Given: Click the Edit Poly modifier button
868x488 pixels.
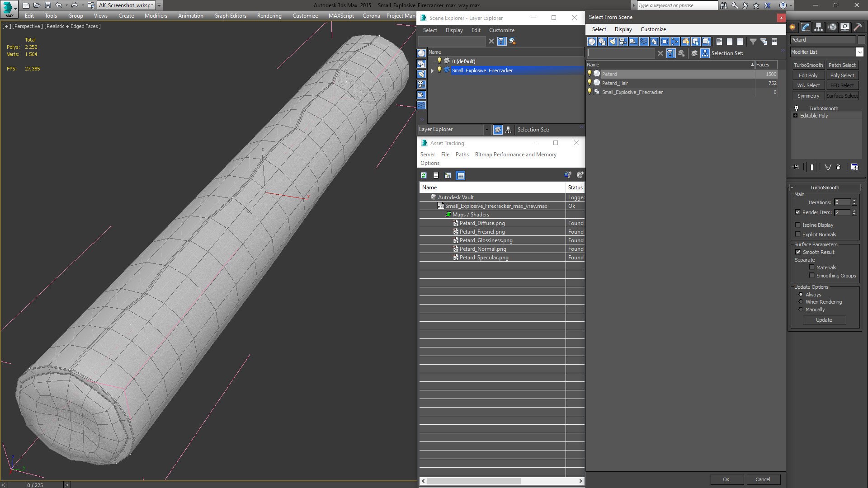Looking at the screenshot, I should point(808,75).
